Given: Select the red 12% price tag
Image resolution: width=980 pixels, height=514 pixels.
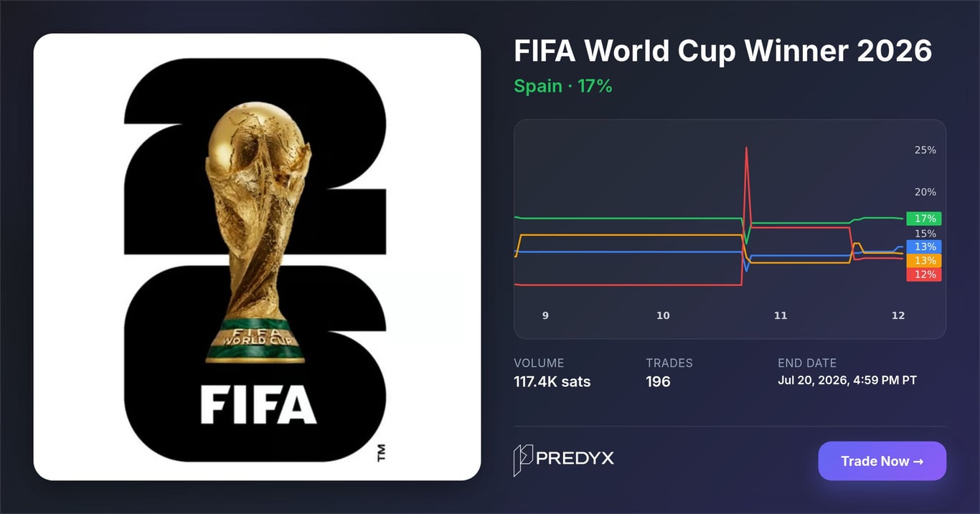Looking at the screenshot, I should click(924, 274).
